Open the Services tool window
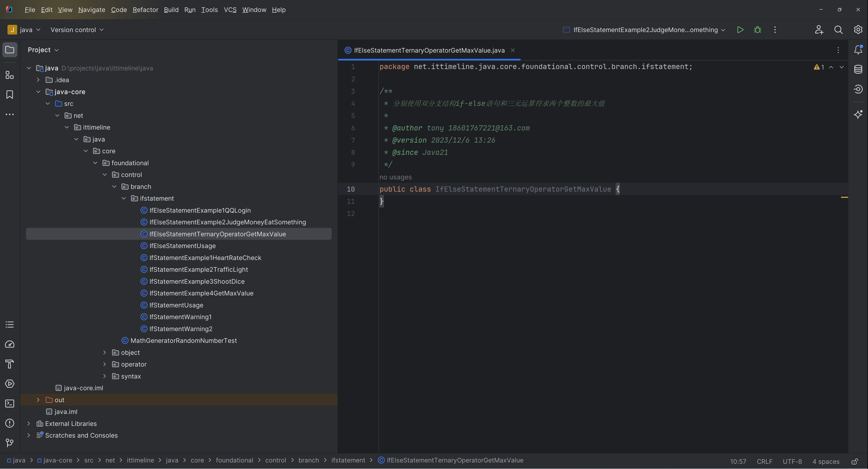Image resolution: width=868 pixels, height=469 pixels. click(x=10, y=384)
